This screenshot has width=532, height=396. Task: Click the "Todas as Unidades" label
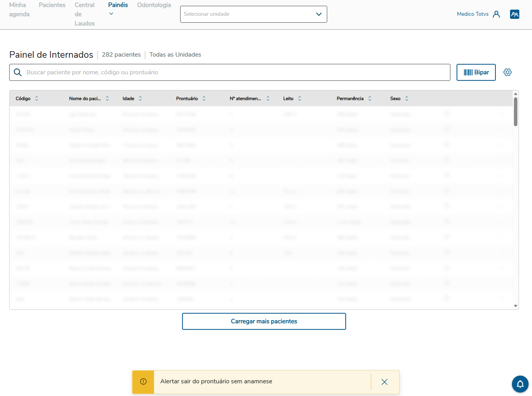click(175, 55)
